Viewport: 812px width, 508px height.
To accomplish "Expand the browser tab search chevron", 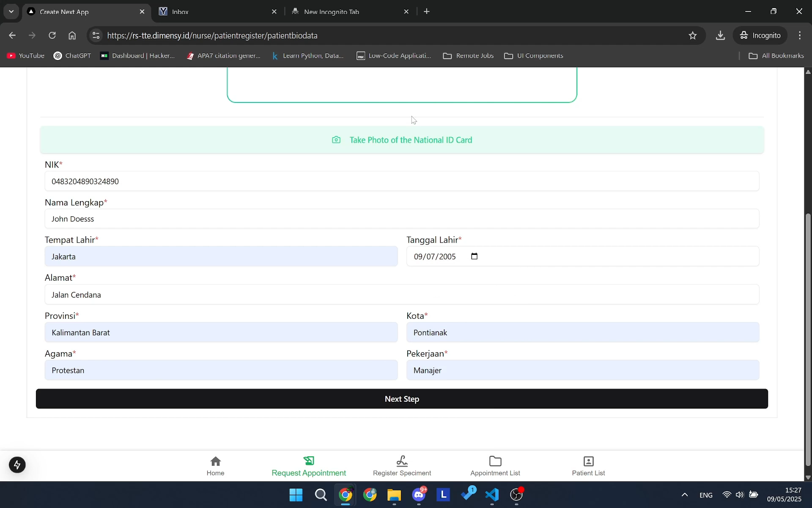I will [11, 11].
